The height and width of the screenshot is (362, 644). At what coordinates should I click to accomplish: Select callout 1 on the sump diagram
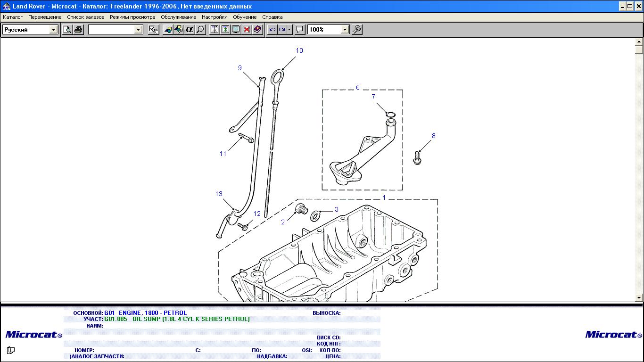tap(384, 197)
